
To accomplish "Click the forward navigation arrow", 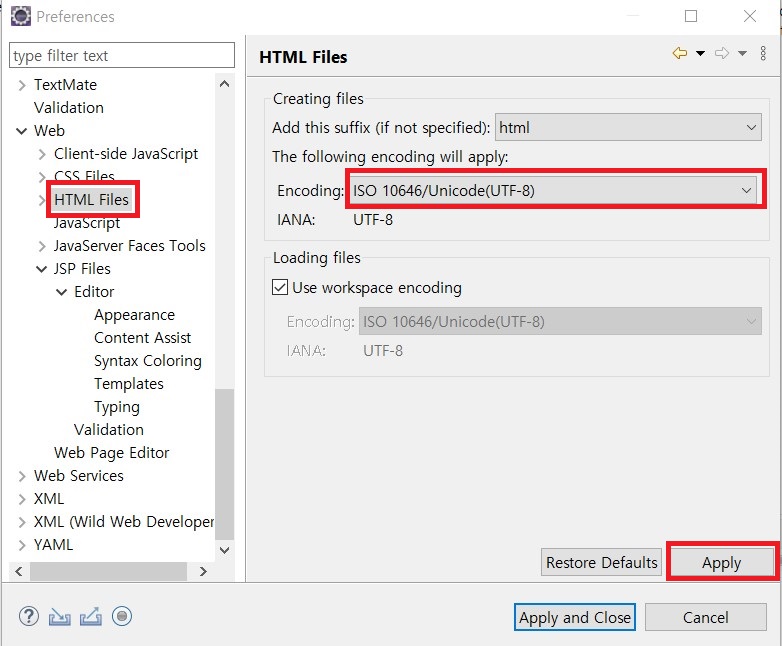I will coord(722,53).
